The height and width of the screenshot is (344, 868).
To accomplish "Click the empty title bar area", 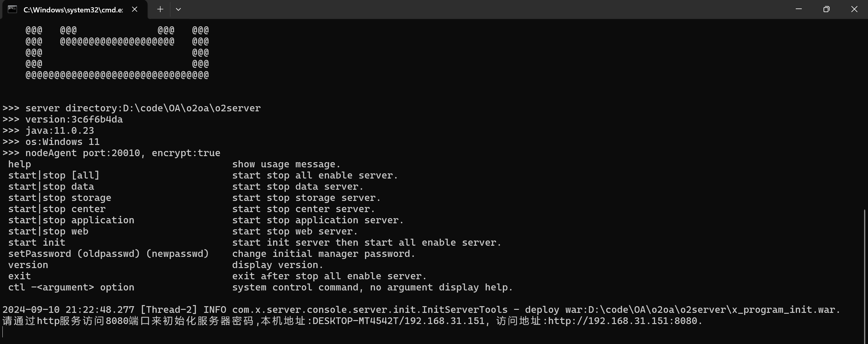I will [472, 9].
